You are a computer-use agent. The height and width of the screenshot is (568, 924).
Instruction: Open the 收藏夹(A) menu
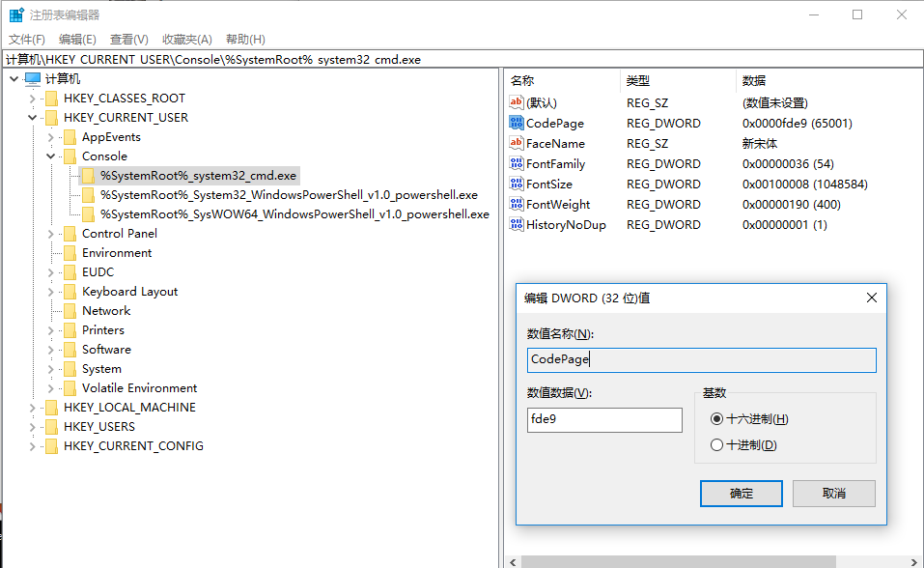click(186, 40)
